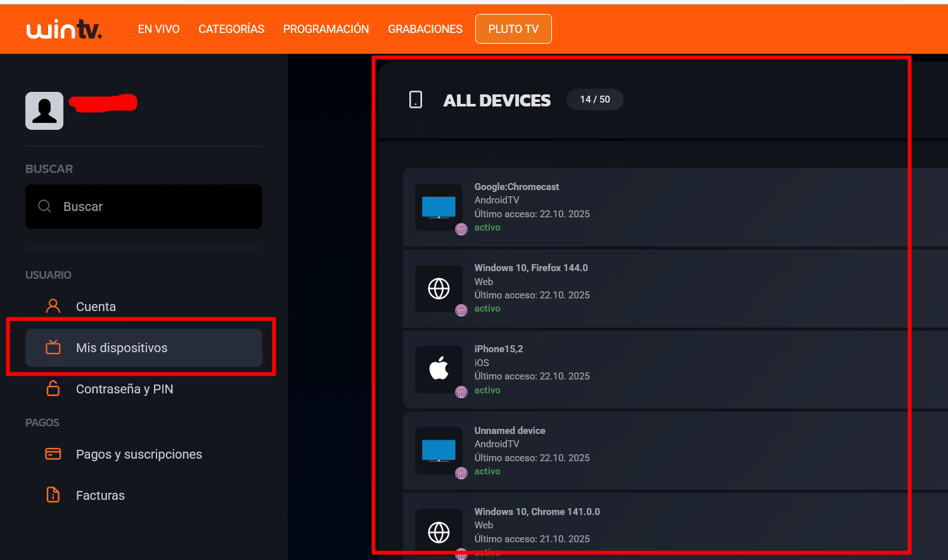Click the delete badge on iPhone15,2 device
Image resolution: width=948 pixels, height=560 pixels.
point(461,392)
